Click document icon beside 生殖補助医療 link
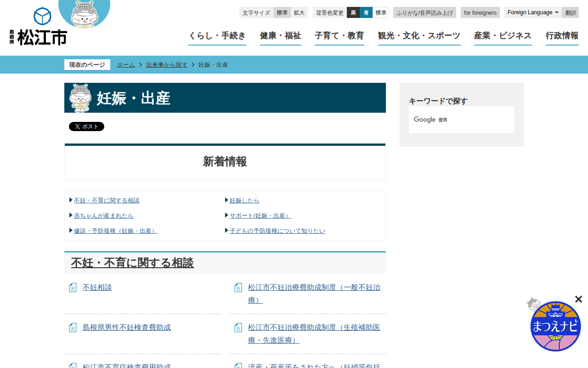 click(x=238, y=328)
